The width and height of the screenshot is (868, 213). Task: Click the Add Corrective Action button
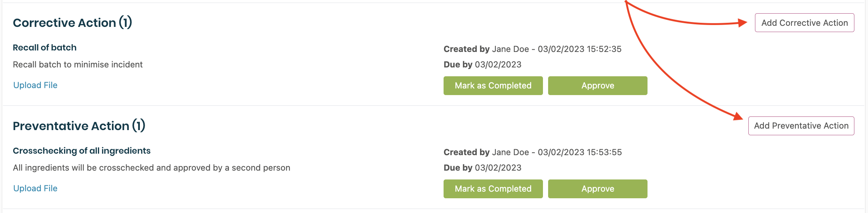pos(804,23)
